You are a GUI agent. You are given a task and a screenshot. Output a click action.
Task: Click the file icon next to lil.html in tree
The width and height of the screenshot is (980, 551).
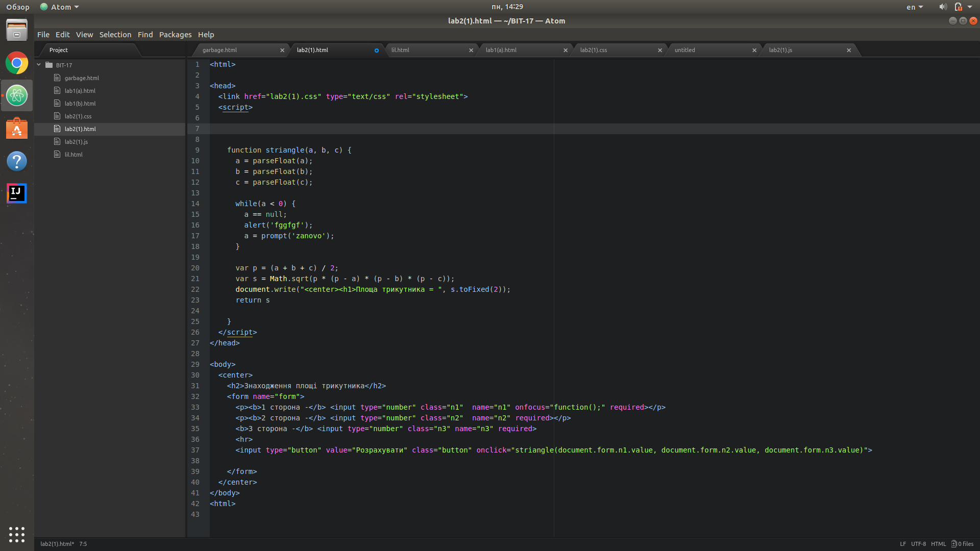tap(57, 154)
